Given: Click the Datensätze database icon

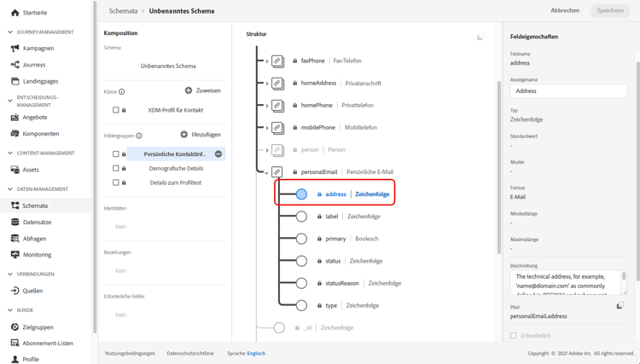Looking at the screenshot, I should [x=15, y=222].
